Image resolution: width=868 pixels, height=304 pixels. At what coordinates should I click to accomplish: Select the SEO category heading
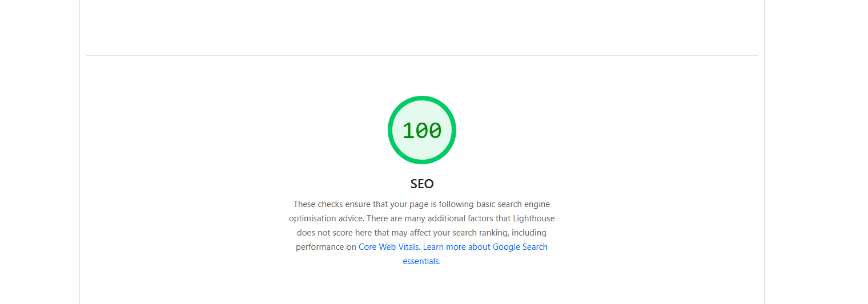(x=422, y=184)
